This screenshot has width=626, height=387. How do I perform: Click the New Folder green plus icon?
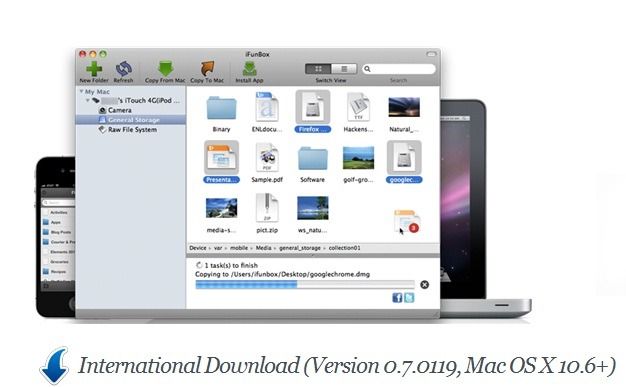[x=94, y=69]
